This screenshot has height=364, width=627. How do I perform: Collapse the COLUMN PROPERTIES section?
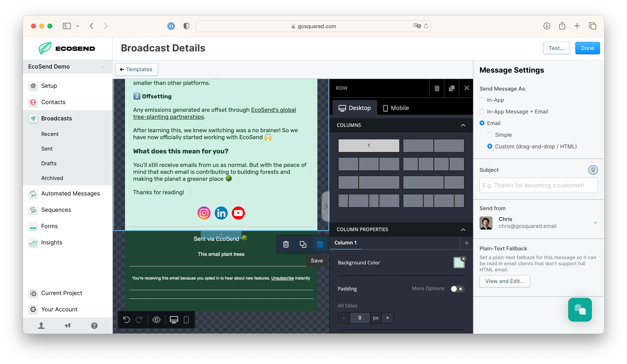point(463,230)
